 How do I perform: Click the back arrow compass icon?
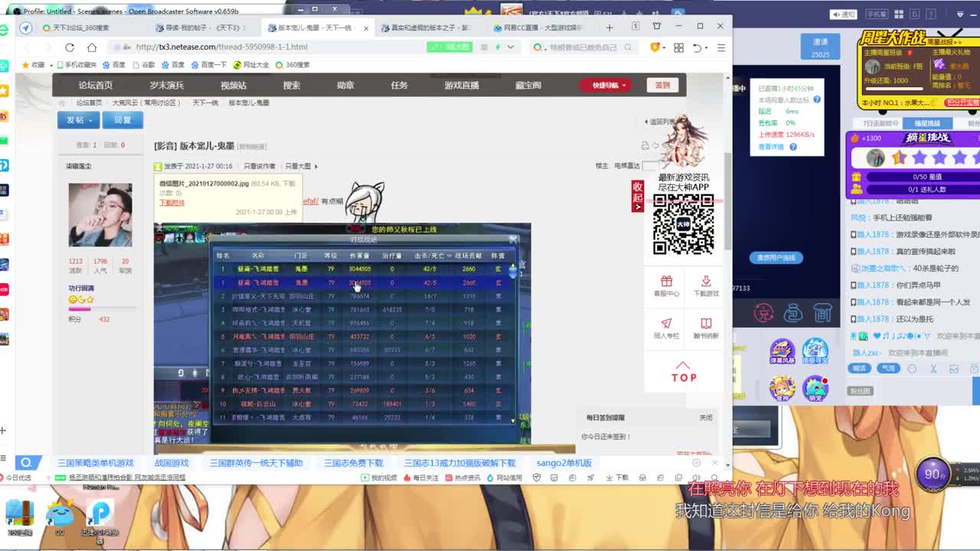pos(25,28)
